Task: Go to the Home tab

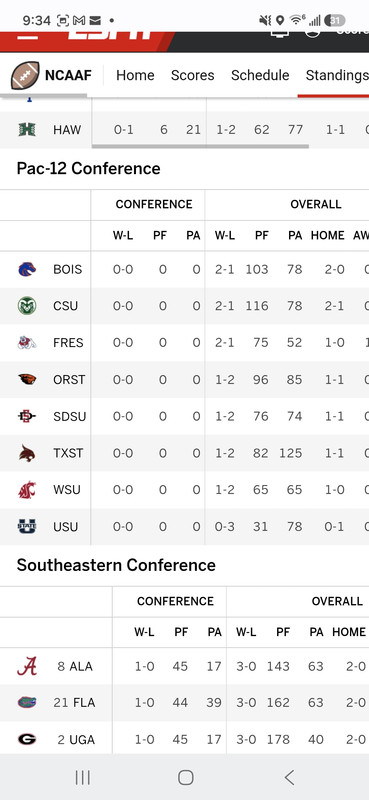Action: tap(135, 76)
